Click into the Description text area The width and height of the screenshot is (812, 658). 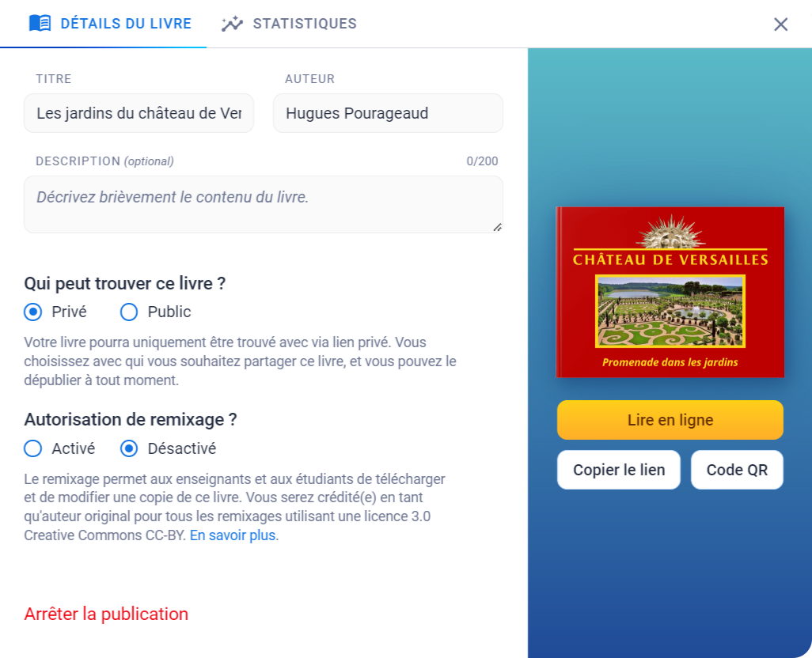[263, 204]
